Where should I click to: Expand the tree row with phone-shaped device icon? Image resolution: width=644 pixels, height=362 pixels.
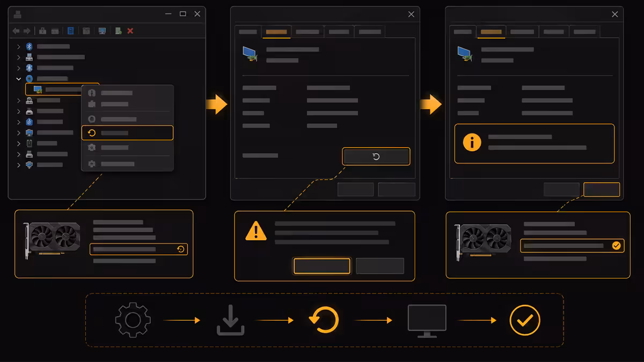19,143
